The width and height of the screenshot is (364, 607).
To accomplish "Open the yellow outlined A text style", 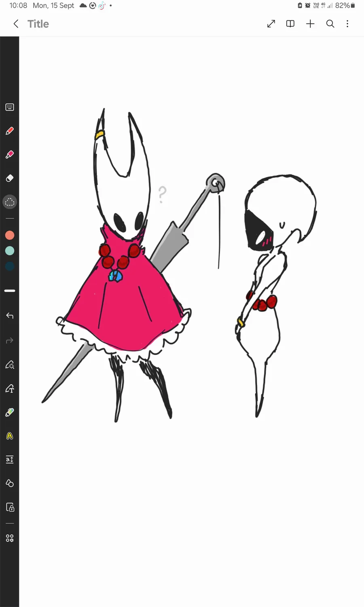I will pos(10,436).
